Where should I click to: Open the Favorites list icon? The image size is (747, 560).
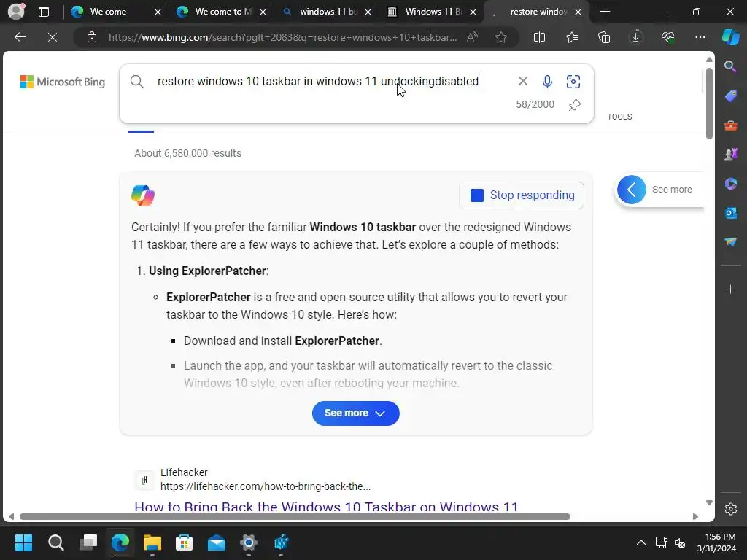pos(572,37)
